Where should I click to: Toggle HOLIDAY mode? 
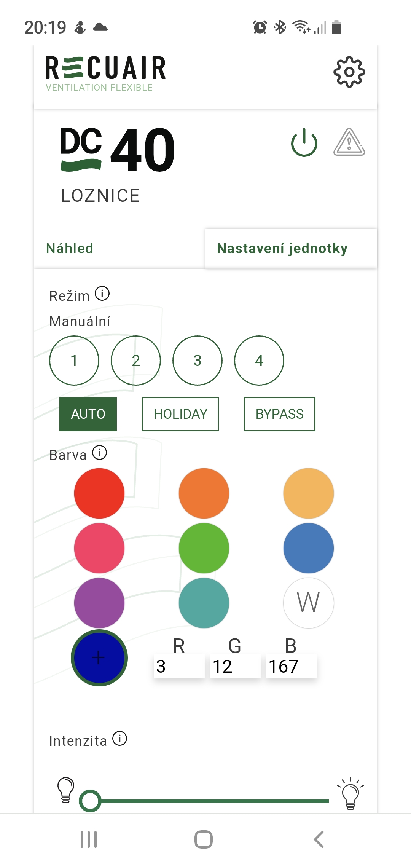click(180, 414)
